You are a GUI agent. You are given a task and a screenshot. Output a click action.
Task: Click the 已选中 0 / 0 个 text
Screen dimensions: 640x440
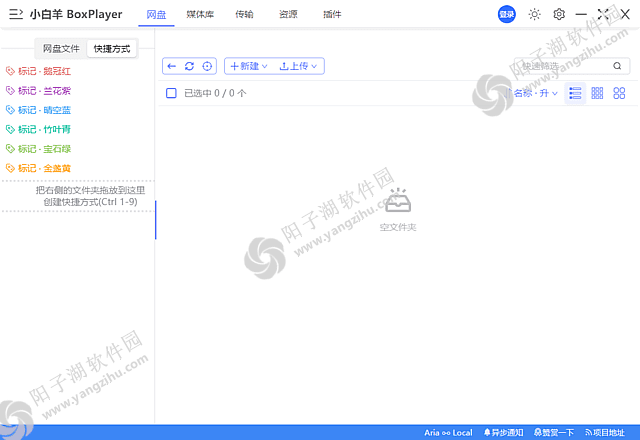click(x=215, y=93)
